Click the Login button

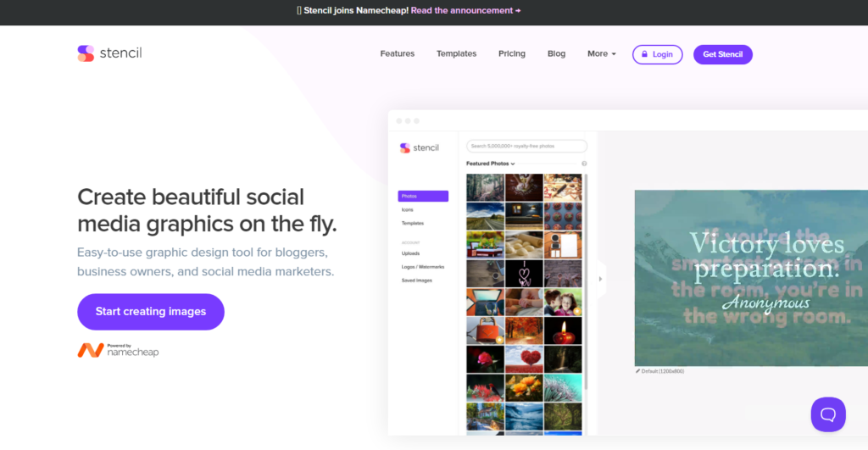pos(657,54)
